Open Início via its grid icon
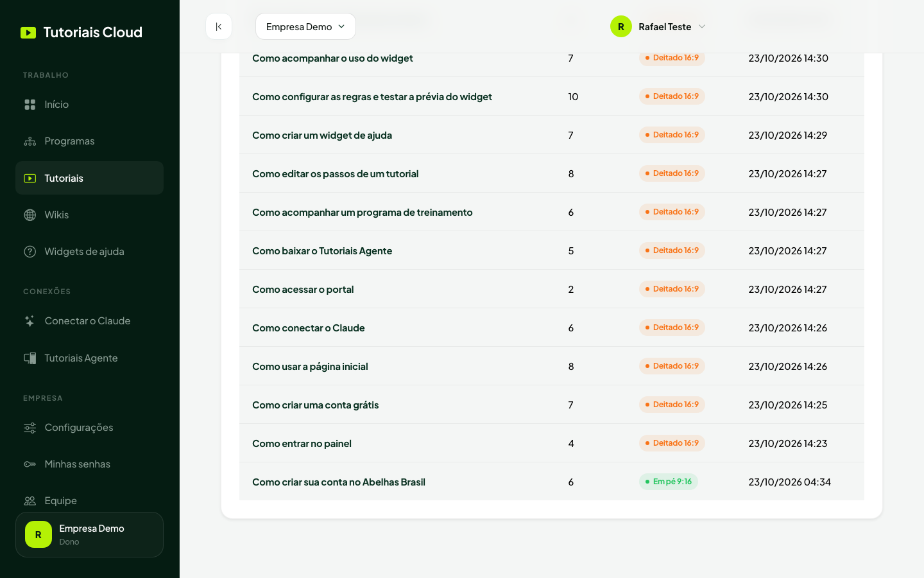Screen dimensions: 924x578 (x=30, y=104)
